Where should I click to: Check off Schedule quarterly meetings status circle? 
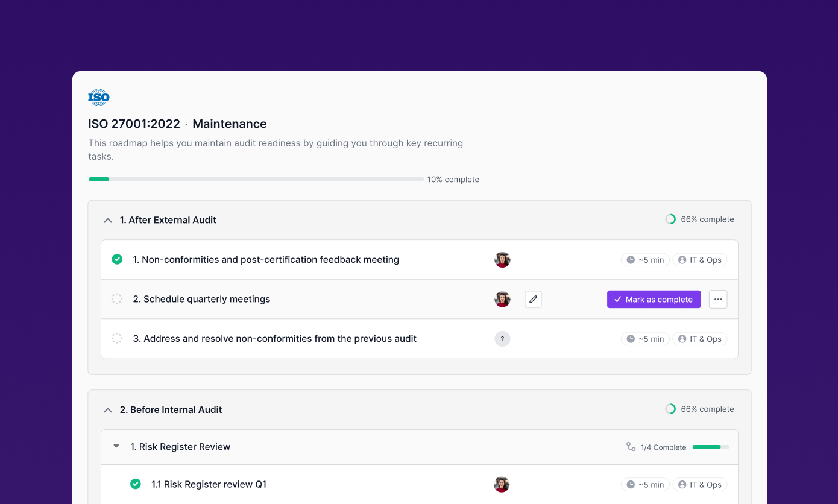pos(117,299)
